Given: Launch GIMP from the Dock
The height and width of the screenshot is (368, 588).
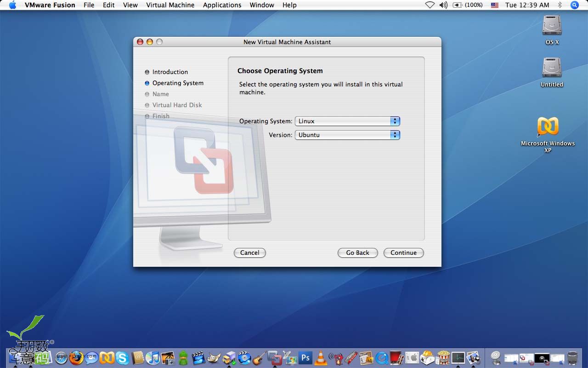Looking at the screenshot, I should click(213, 358).
